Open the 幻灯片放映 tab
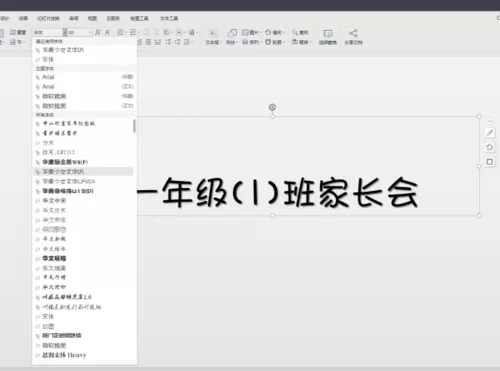Image resolution: width=500 pixels, height=371 pixels. click(x=49, y=18)
